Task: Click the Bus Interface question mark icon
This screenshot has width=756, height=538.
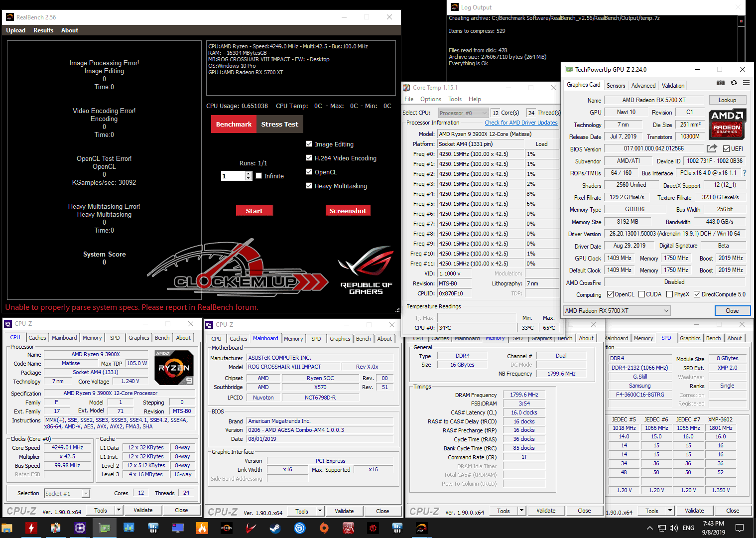Action: click(745, 173)
